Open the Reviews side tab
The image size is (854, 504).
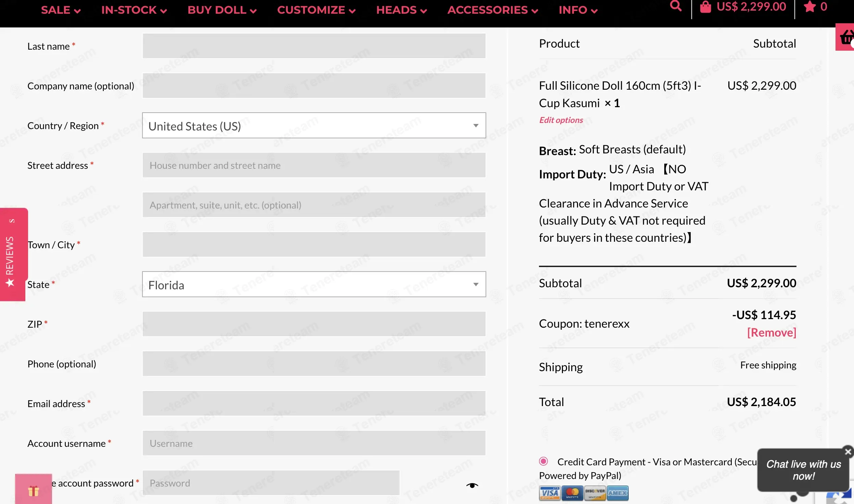(x=12, y=254)
